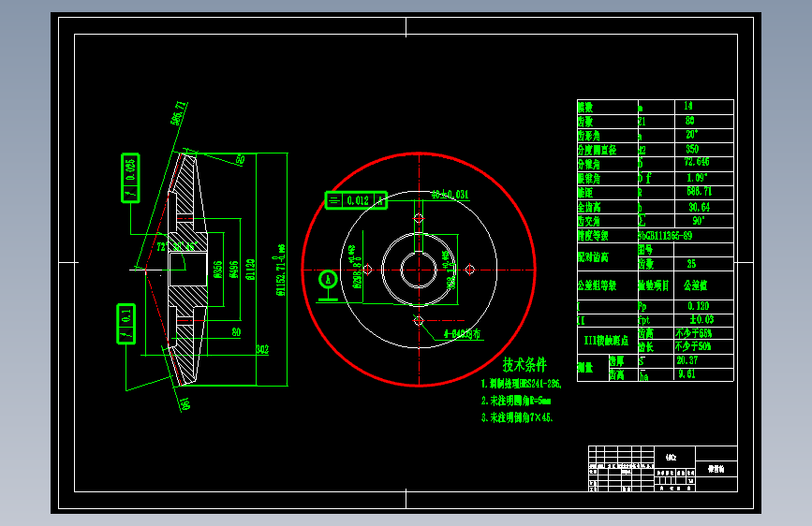Viewport: 812px width, 526px height.
Task: Click the Ø1152.71 outer diameter dimension
Action: pyautogui.click(x=281, y=270)
